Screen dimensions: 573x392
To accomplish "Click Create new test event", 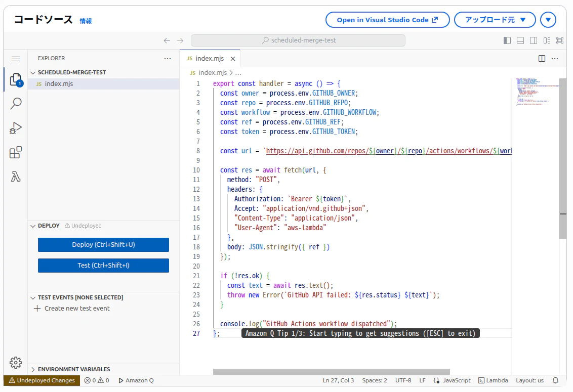I will coord(72,309).
